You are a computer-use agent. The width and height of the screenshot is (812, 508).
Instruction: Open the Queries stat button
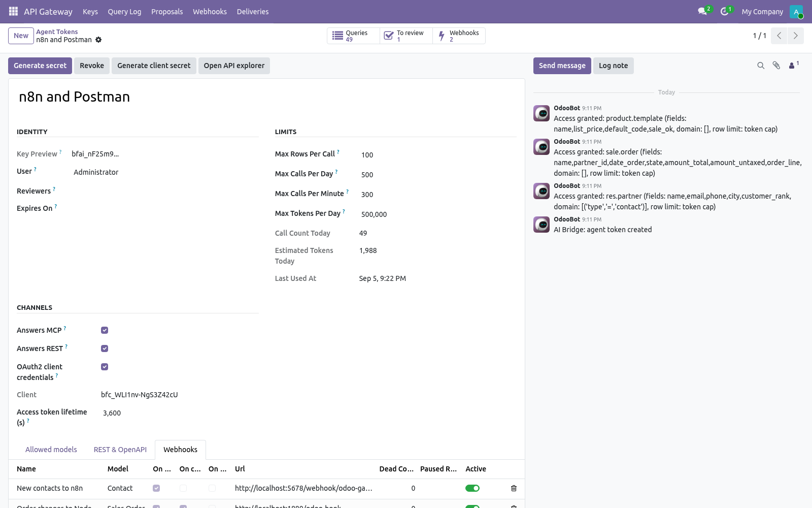tap(353, 36)
